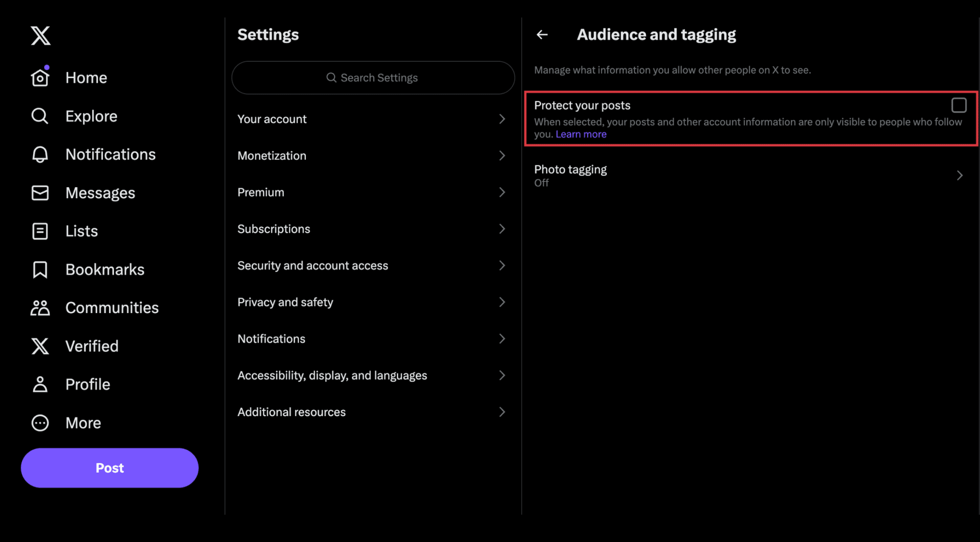Open Accessibility, display, and languages
Viewport: 980px width, 542px height.
click(332, 375)
